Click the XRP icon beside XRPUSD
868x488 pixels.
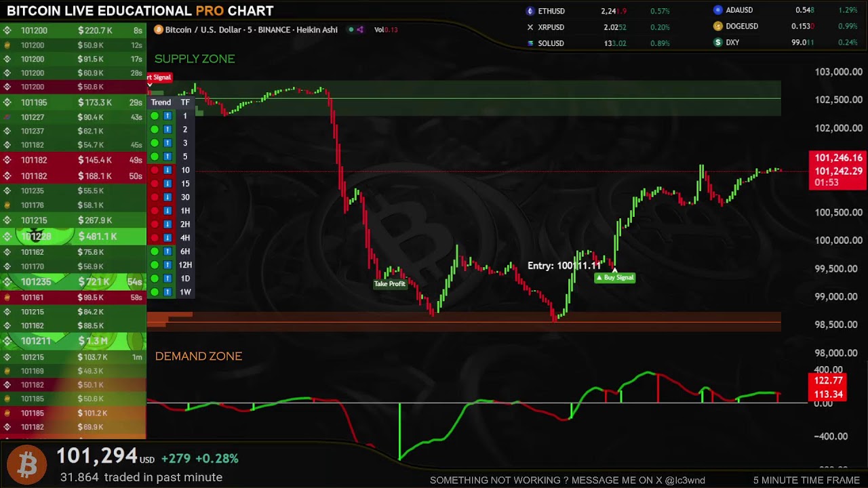[530, 27]
